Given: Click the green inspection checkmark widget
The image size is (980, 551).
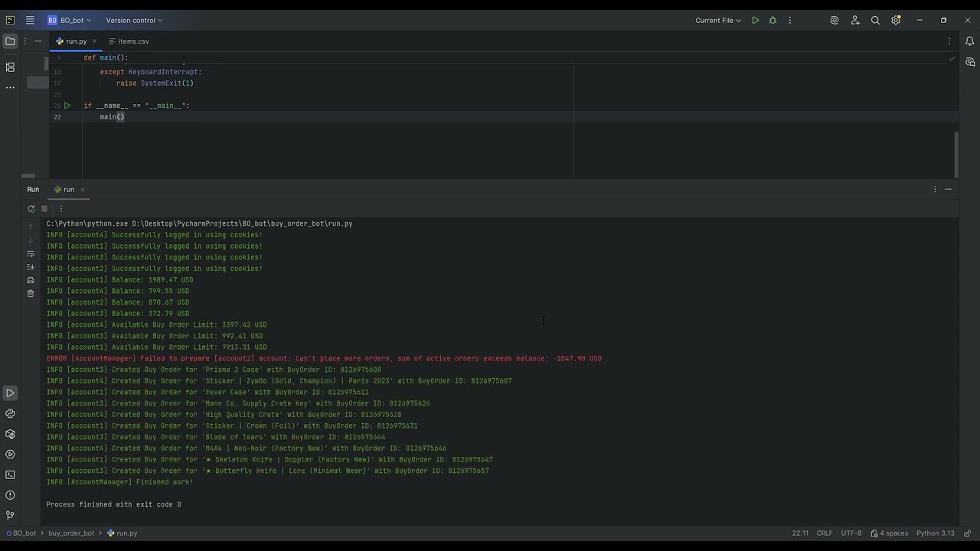Looking at the screenshot, I should point(952,58).
